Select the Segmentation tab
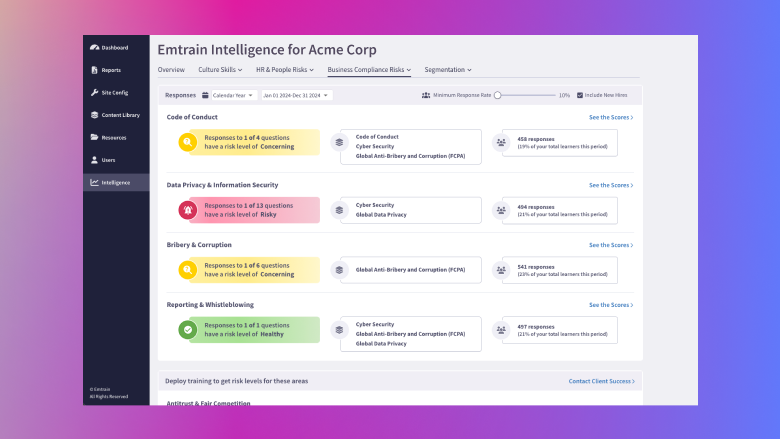Image resolution: width=780 pixels, height=439 pixels. [448, 70]
